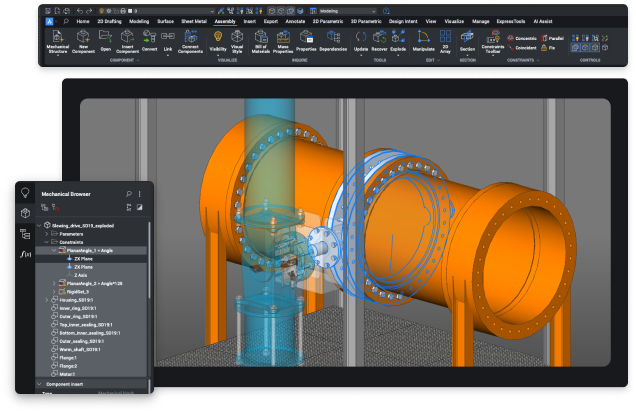636x413 pixels.
Task: Click the Mechanical Structure icon
Action: click(57, 37)
